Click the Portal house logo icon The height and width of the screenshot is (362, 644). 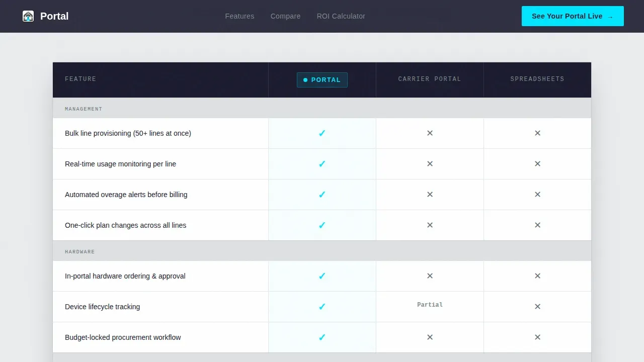(28, 16)
